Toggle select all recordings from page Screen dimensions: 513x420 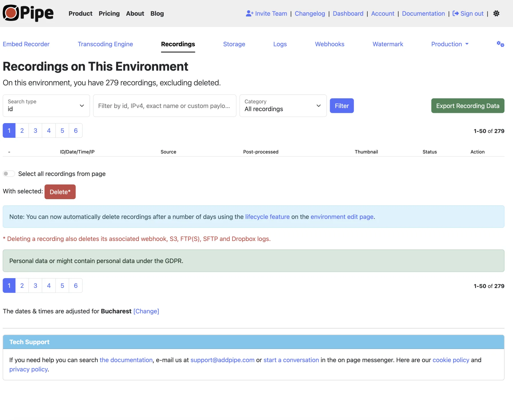9,174
